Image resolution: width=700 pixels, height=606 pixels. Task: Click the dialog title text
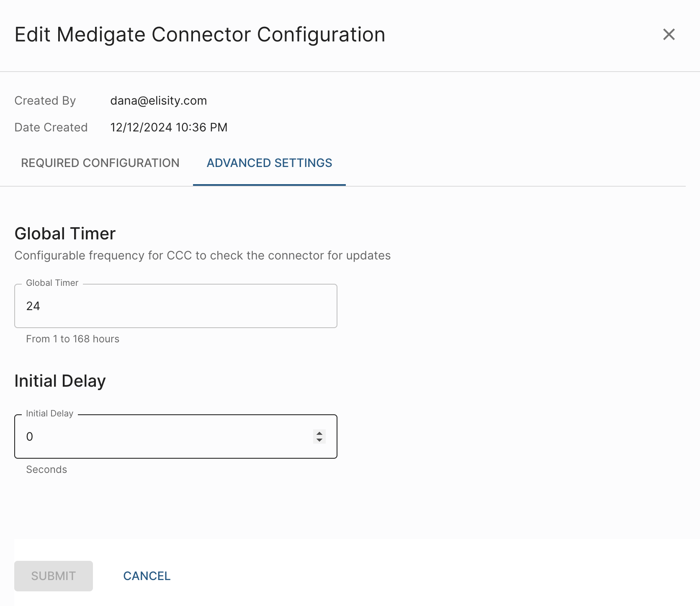[x=200, y=34]
